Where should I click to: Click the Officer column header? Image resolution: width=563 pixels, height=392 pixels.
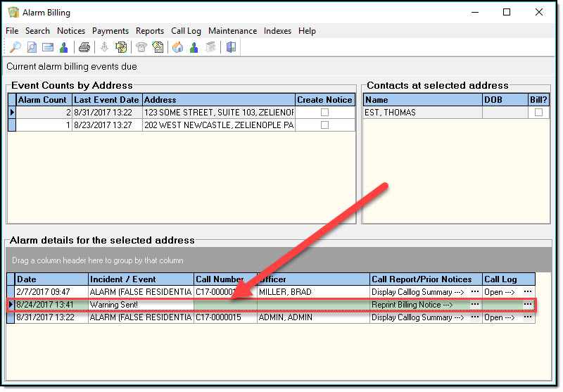313,279
